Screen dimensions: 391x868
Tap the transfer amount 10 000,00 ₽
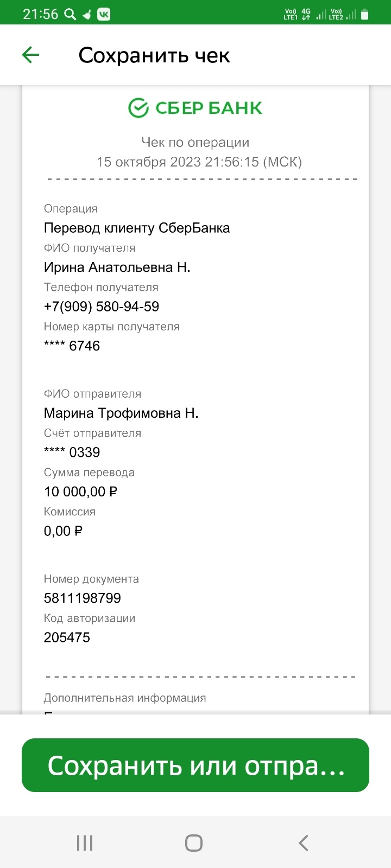pyautogui.click(x=81, y=492)
